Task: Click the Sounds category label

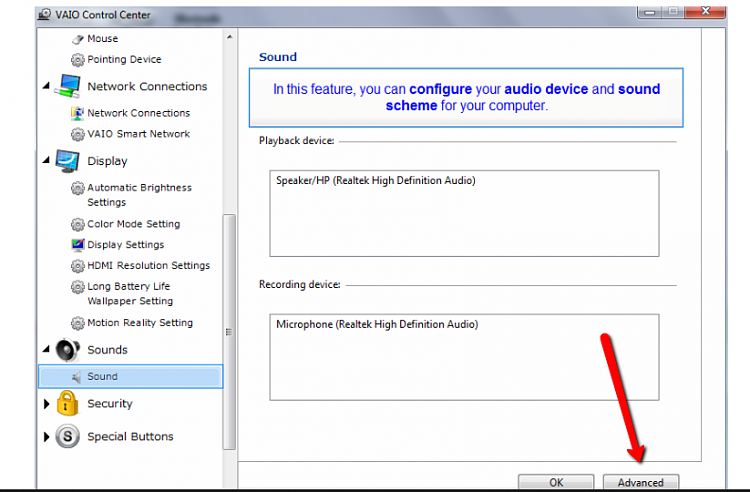Action: point(107,350)
